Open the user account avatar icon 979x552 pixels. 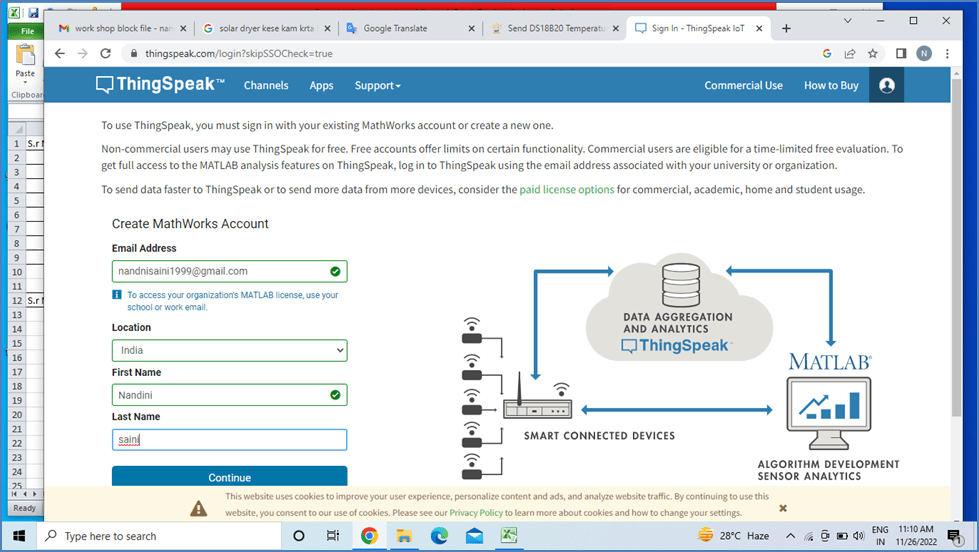[887, 86]
